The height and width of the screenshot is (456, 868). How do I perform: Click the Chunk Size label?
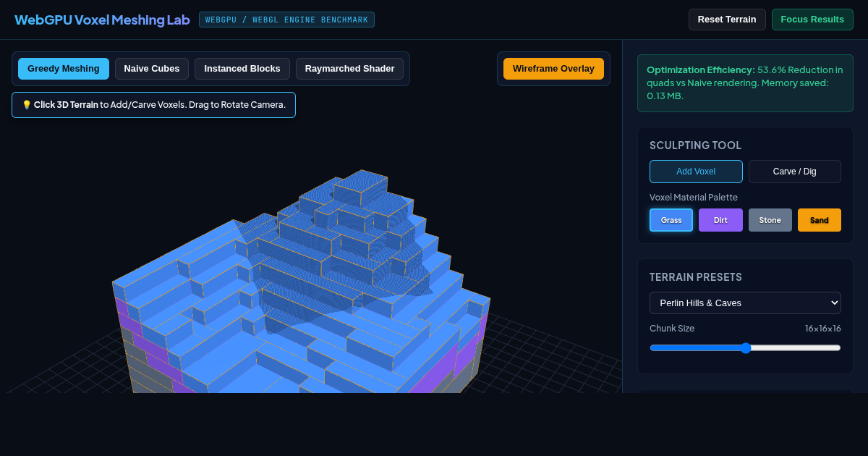(672, 329)
